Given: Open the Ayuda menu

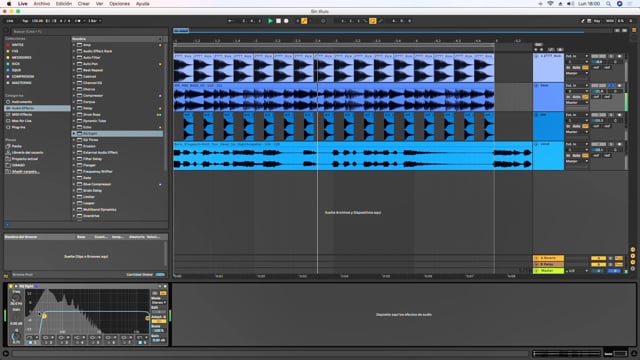Looking at the screenshot, I should pyautogui.click(x=142, y=4).
